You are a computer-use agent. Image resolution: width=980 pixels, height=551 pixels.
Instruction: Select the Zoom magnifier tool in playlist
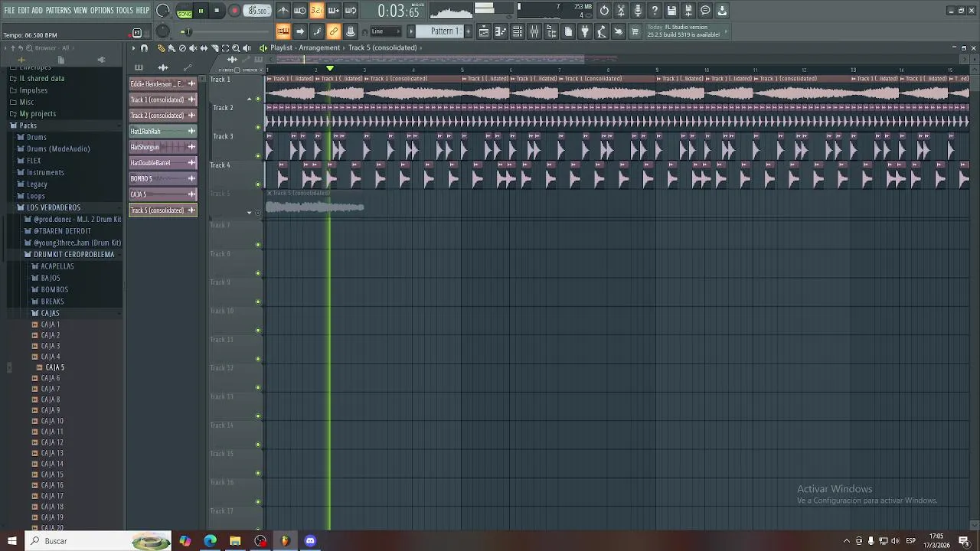coord(236,47)
